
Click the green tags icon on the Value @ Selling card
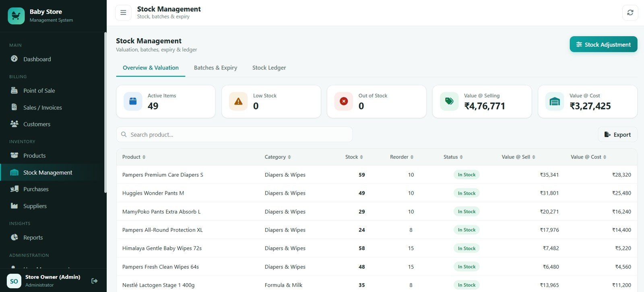click(x=449, y=101)
